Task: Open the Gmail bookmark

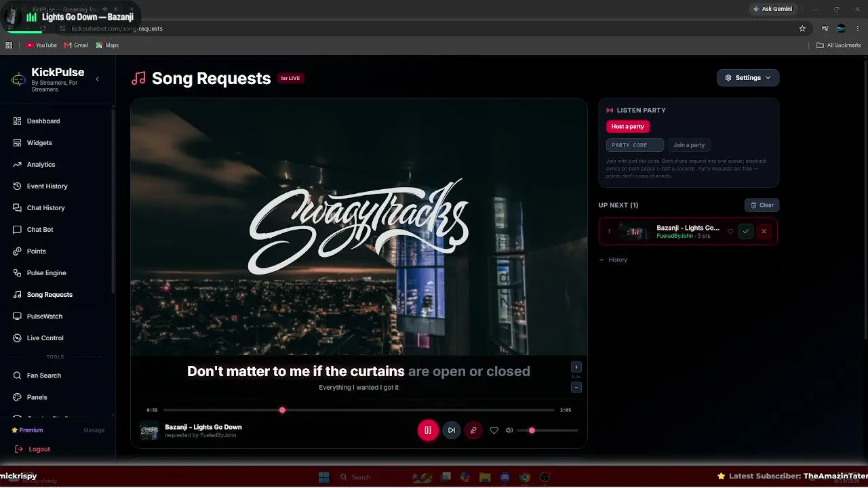Action: pyautogui.click(x=76, y=45)
